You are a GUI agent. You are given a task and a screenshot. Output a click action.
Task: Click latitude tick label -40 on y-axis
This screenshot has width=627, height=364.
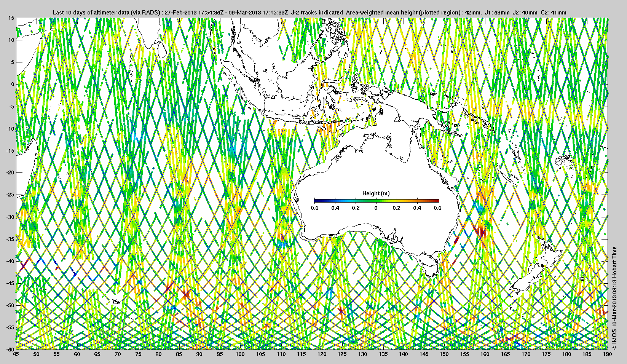coord(11,261)
